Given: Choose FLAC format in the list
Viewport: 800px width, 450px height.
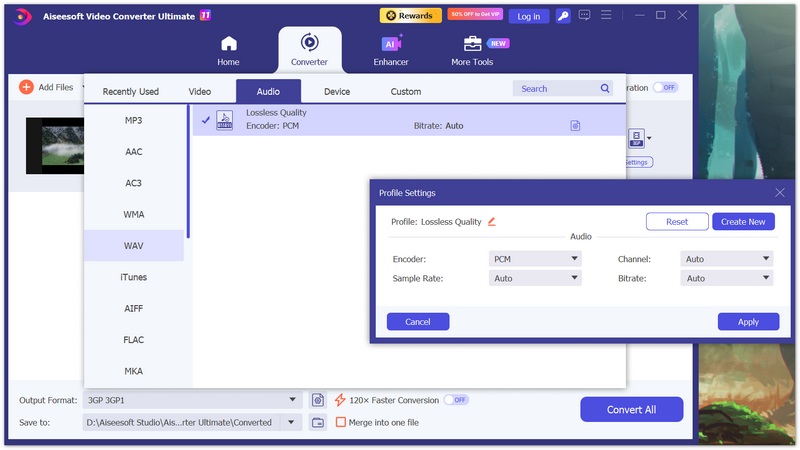Looking at the screenshot, I should [x=134, y=340].
